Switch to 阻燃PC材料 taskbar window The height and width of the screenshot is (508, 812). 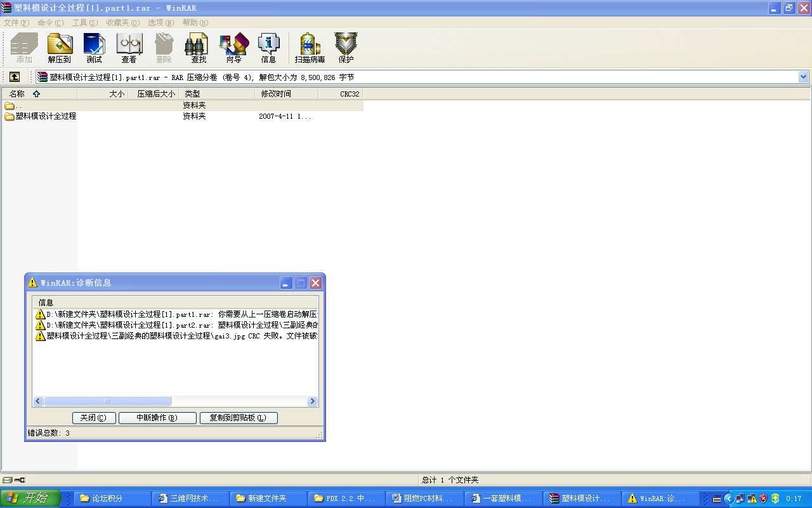point(425,498)
